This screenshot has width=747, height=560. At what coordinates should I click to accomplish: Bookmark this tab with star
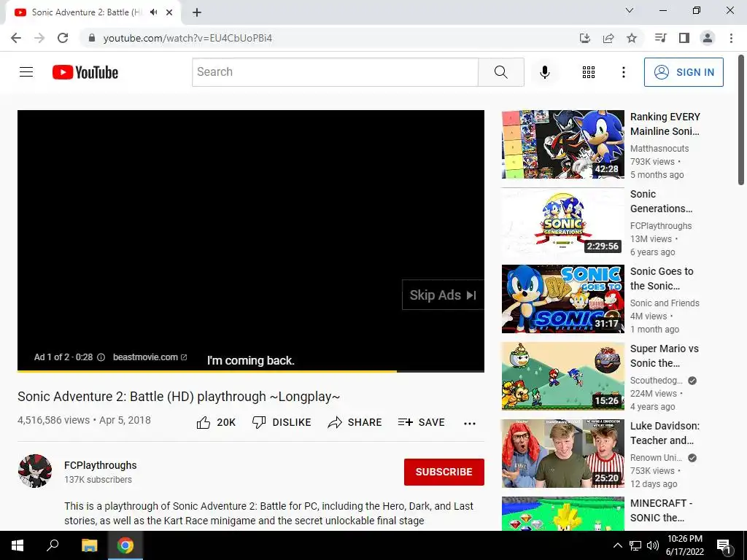click(x=632, y=38)
